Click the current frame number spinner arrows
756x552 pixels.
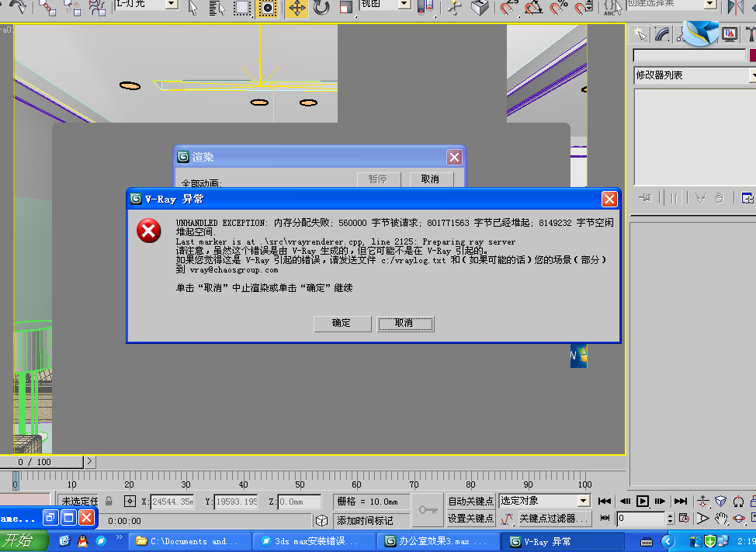670,519
